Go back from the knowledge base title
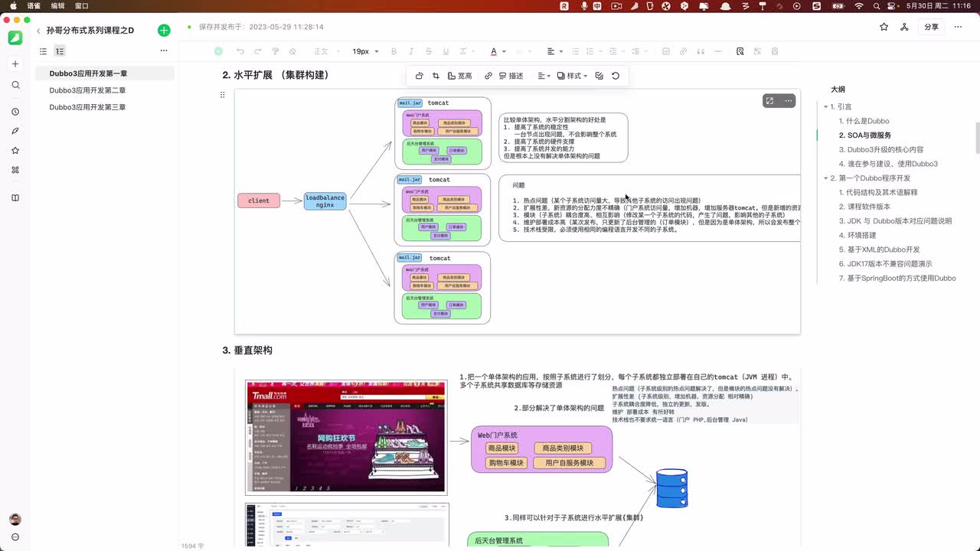The image size is (980, 551). coord(38,31)
